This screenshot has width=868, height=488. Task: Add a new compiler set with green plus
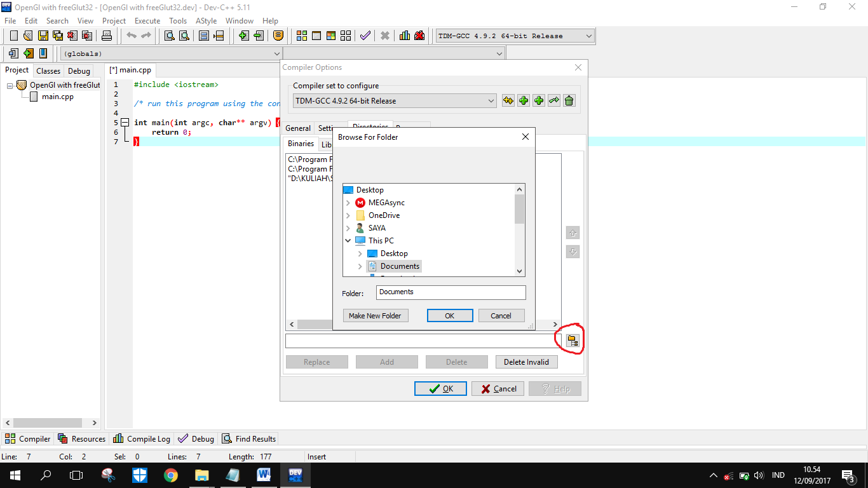(523, 100)
